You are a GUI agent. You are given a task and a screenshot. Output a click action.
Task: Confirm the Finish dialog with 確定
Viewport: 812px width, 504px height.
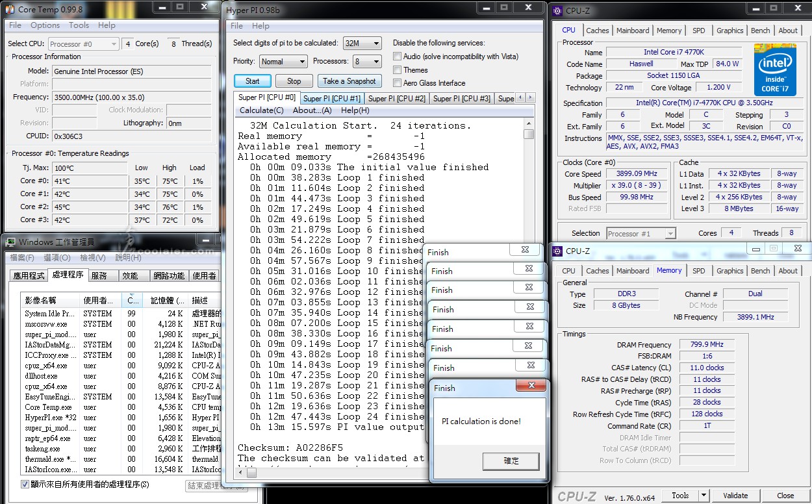click(511, 461)
